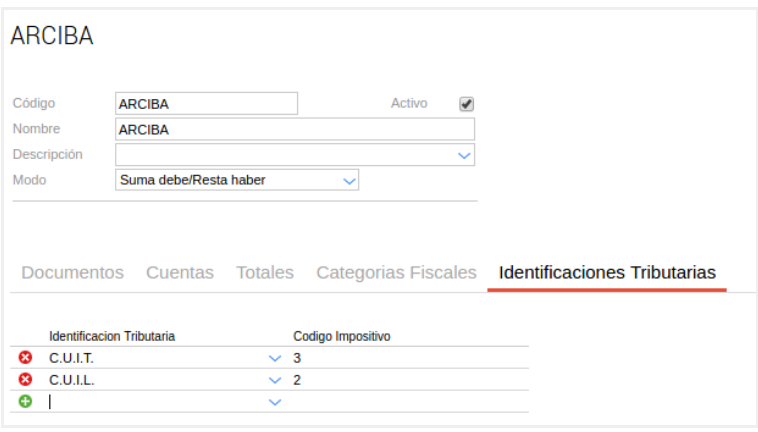Focus the Nombre text field

pyautogui.click(x=295, y=129)
